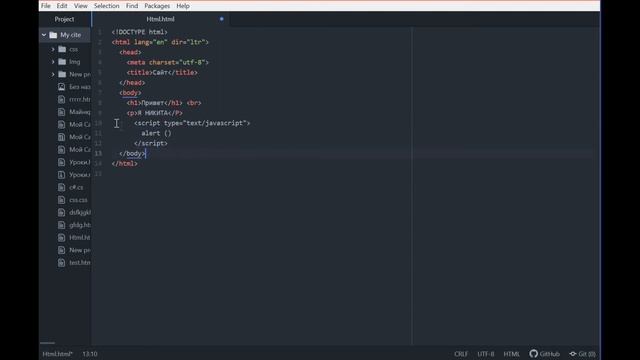Click the file icon beside test.htm
This screenshot has height=360, width=640.
pyautogui.click(x=61, y=263)
